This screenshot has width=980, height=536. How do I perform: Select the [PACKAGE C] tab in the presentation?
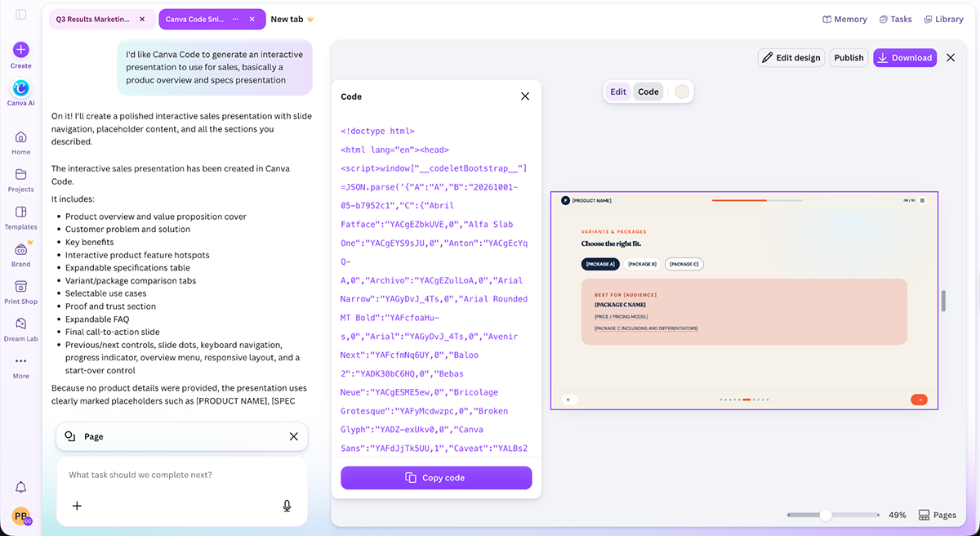click(684, 264)
